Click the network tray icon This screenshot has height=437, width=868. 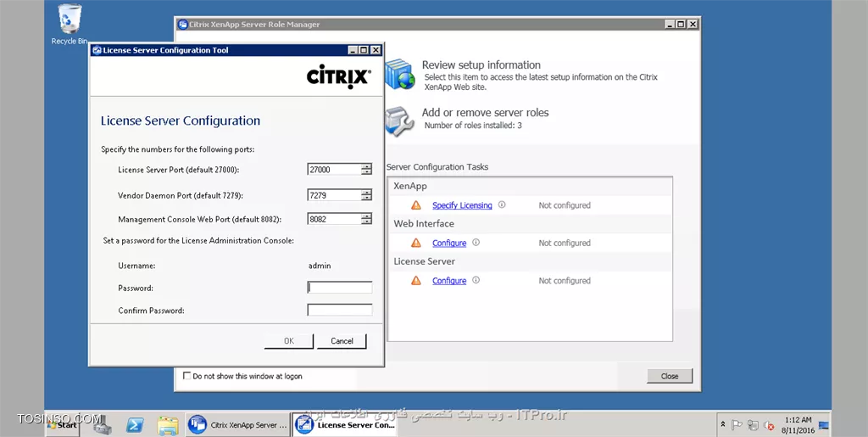pyautogui.click(x=753, y=425)
